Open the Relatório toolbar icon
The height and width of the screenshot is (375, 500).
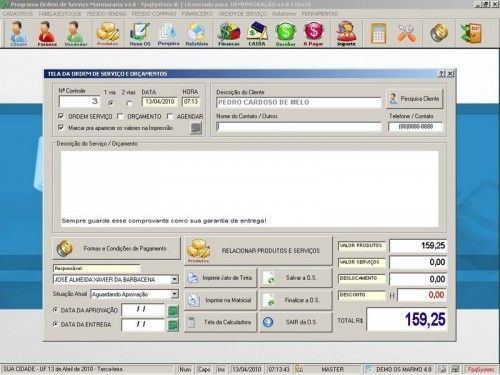tap(197, 33)
